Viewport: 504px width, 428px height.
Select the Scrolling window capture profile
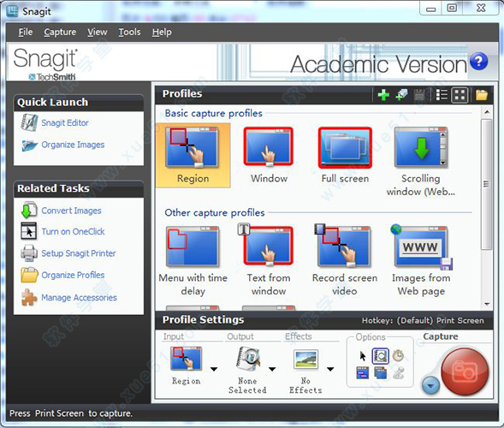pyautogui.click(x=421, y=161)
